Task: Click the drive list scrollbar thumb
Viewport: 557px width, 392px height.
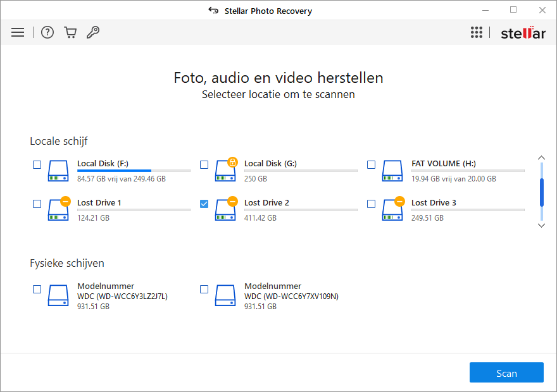Action: click(542, 192)
